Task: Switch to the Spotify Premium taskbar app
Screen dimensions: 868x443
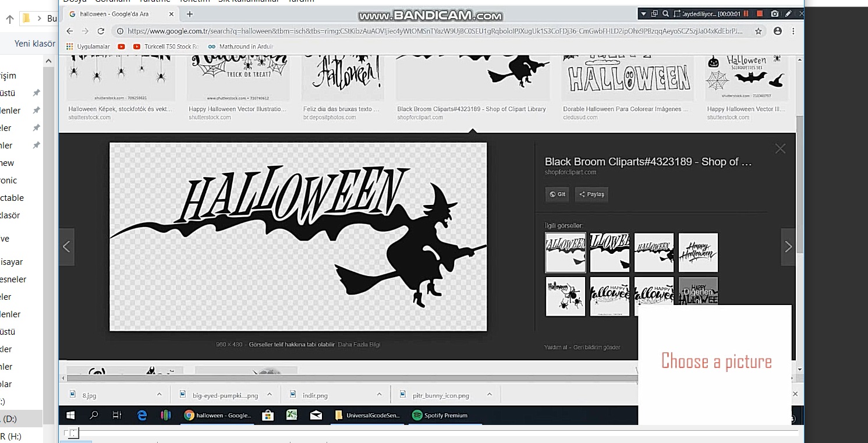Action: pyautogui.click(x=444, y=415)
